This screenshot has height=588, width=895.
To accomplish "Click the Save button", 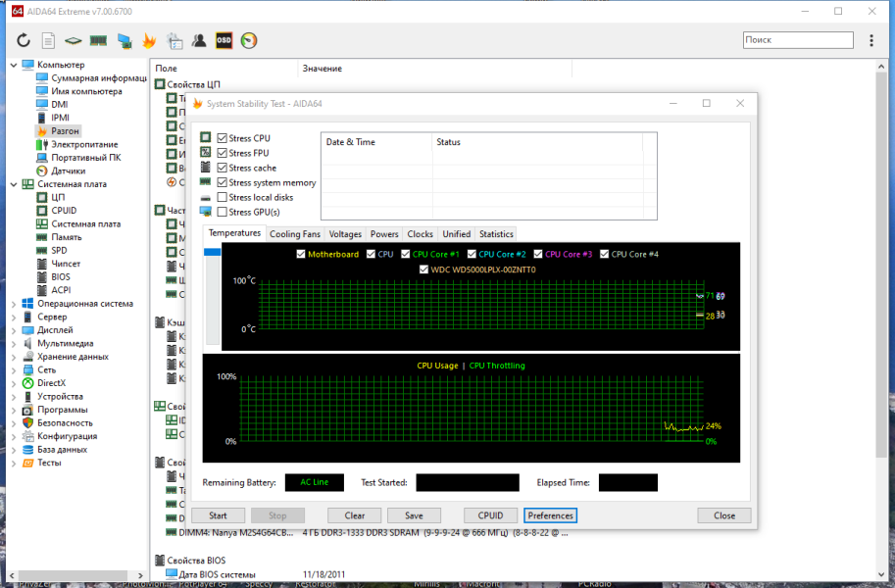I will point(414,515).
